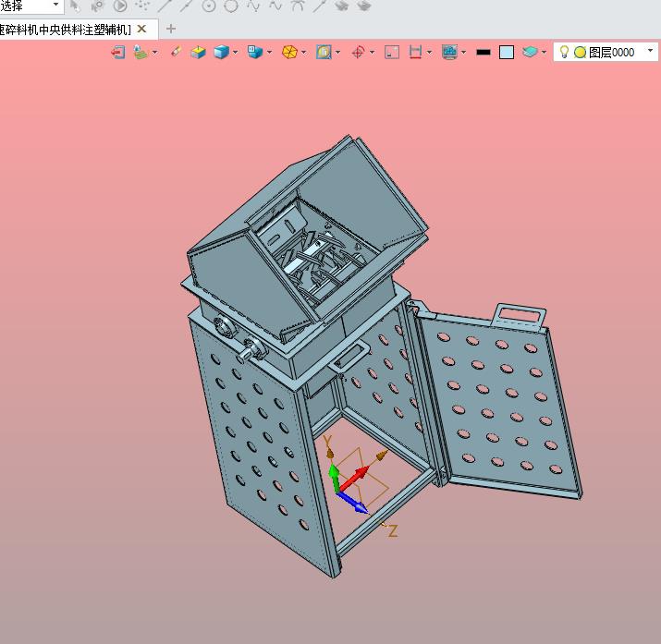This screenshot has width=661, height=644.
Task: Click the circled play triangle icon
Action: (120, 6)
